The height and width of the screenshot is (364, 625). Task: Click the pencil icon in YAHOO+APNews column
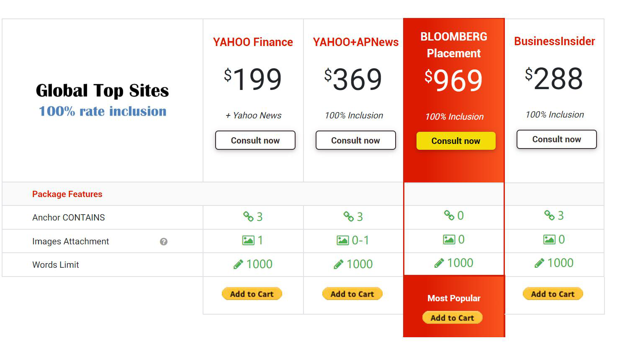(338, 264)
